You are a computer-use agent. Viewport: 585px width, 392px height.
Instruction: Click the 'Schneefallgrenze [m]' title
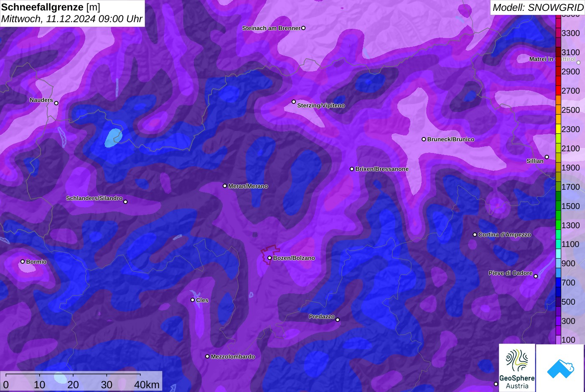coord(51,7)
